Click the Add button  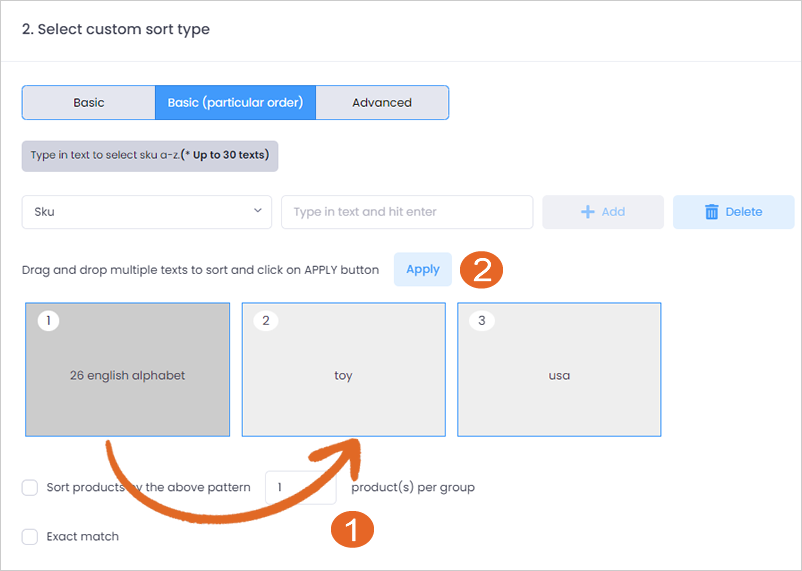pos(603,212)
